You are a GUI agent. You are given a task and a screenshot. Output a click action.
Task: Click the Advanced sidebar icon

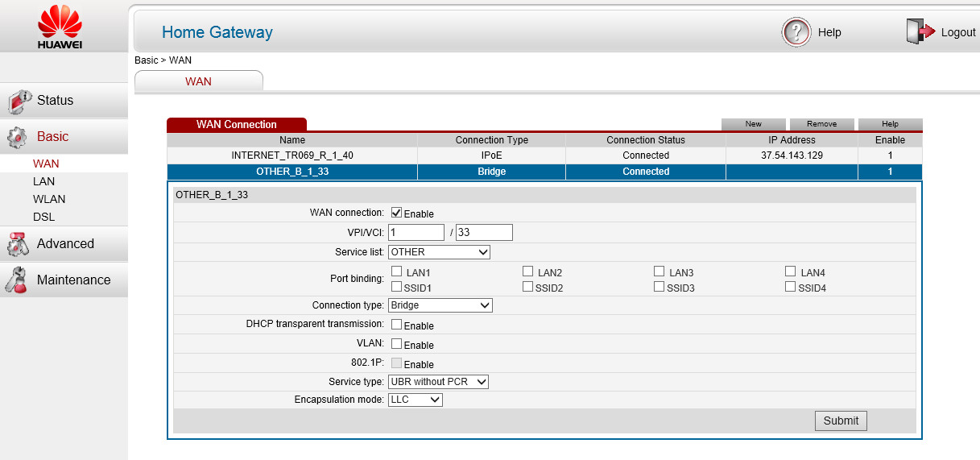18,244
